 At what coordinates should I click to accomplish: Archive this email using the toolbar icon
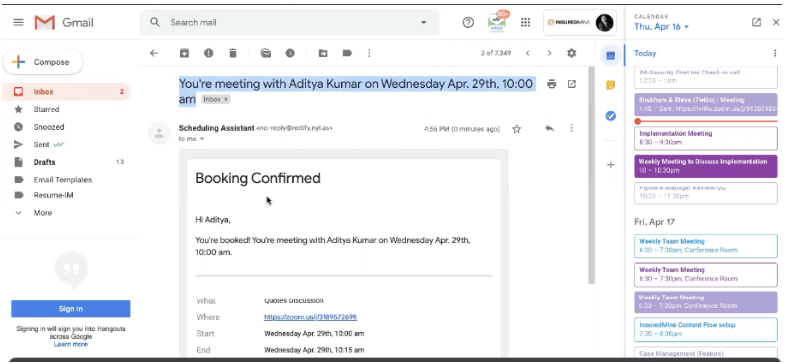184,53
